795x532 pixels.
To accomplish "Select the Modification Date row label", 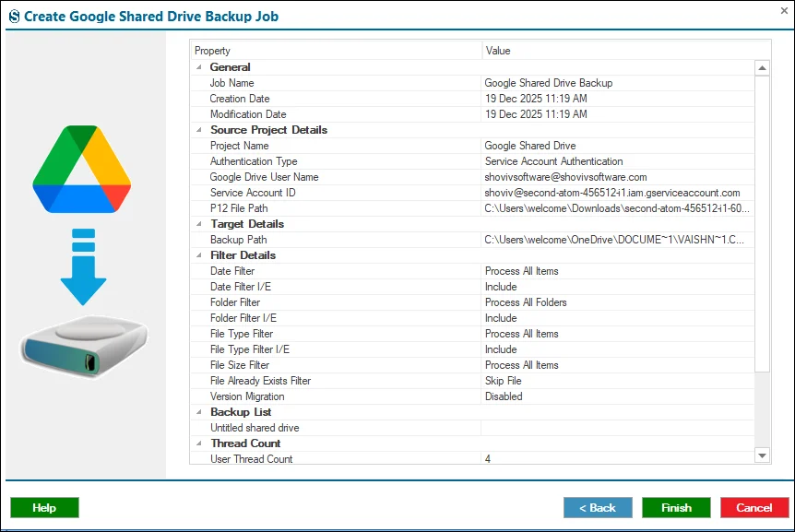I will coord(248,114).
